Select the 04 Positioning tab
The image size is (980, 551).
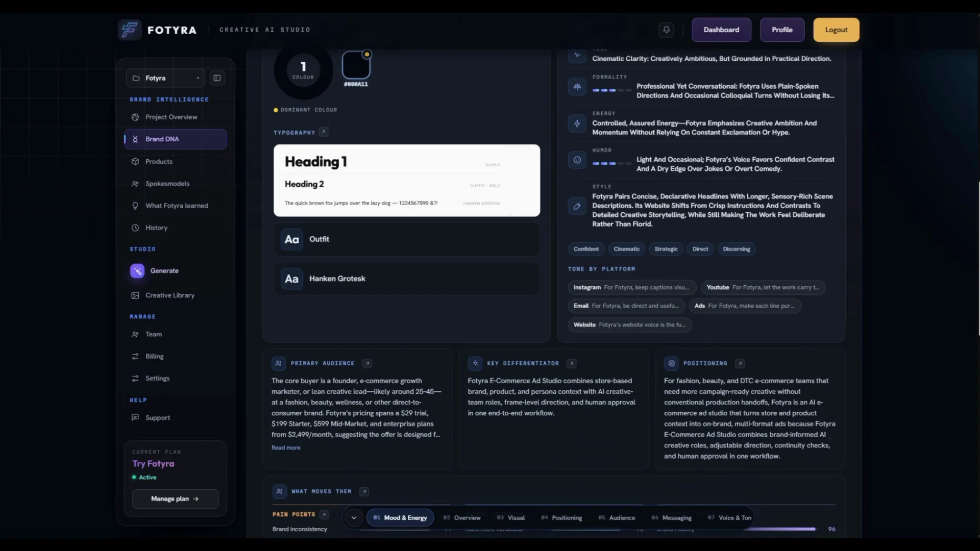coord(561,518)
